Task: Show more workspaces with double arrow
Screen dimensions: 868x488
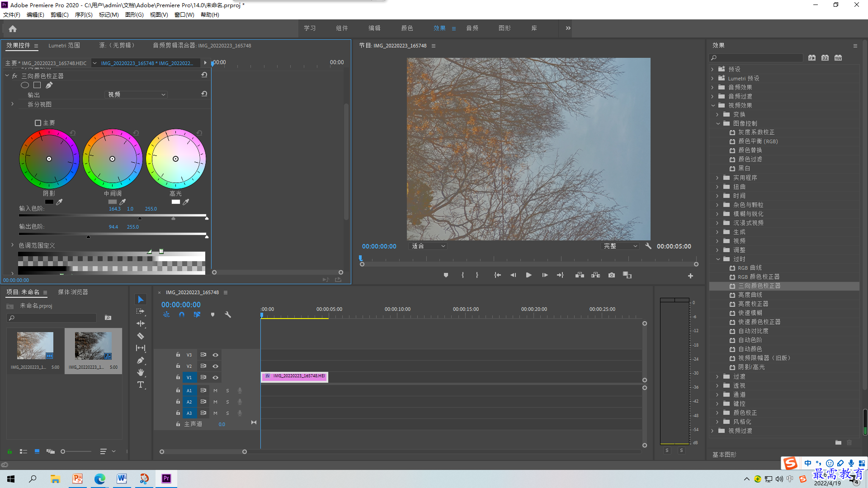Action: (x=568, y=28)
